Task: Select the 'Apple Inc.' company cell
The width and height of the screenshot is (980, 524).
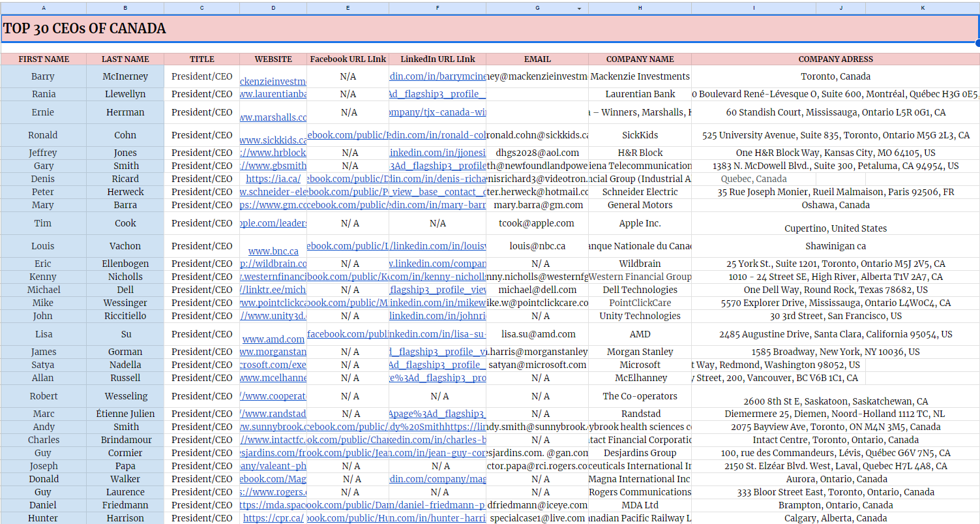Action: click(640, 223)
